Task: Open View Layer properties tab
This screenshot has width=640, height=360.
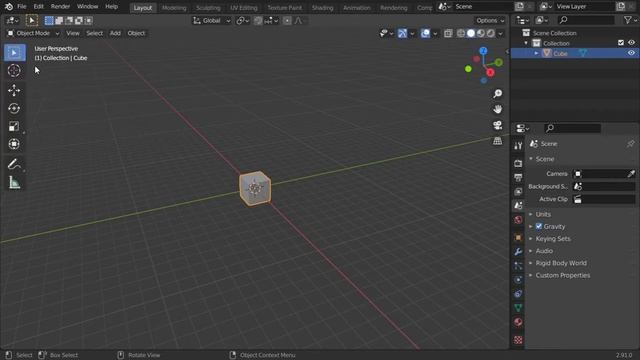Action: [518, 191]
